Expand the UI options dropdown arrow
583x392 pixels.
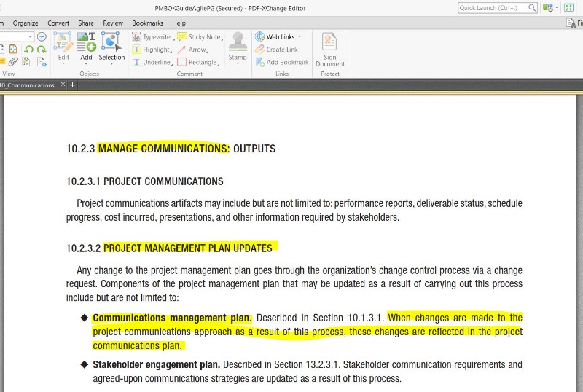coord(557,8)
